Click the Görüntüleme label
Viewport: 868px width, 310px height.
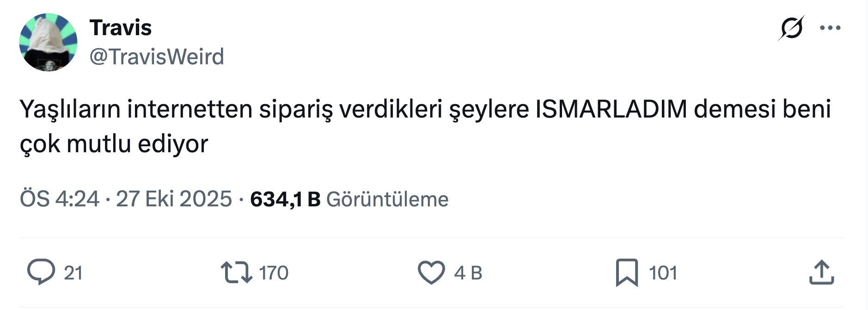(x=387, y=199)
